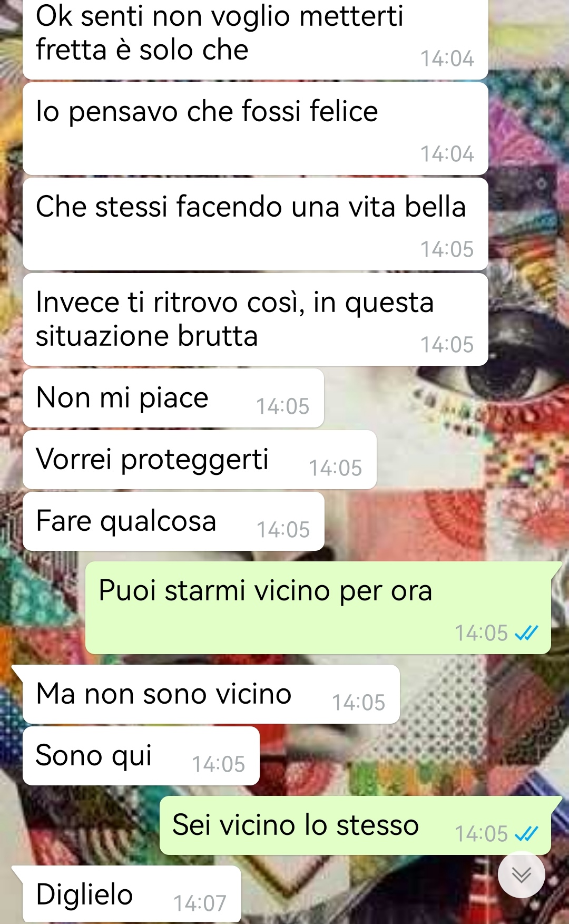This screenshot has width=569, height=924.
Task: Tap the 'Invece ti ritrovo così' message bubble
Action: coord(256,319)
